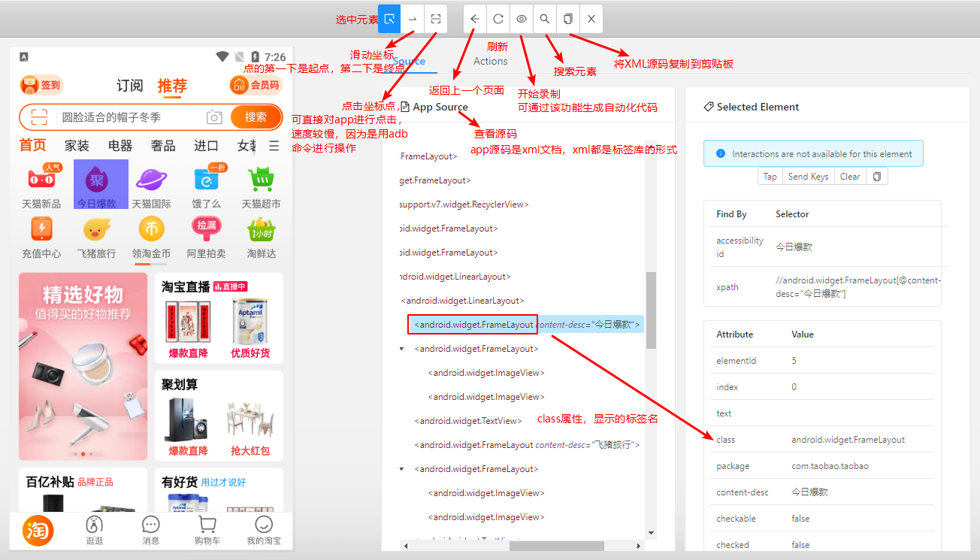
Task: Click the com.taobao.taobao package value
Action: pos(830,466)
